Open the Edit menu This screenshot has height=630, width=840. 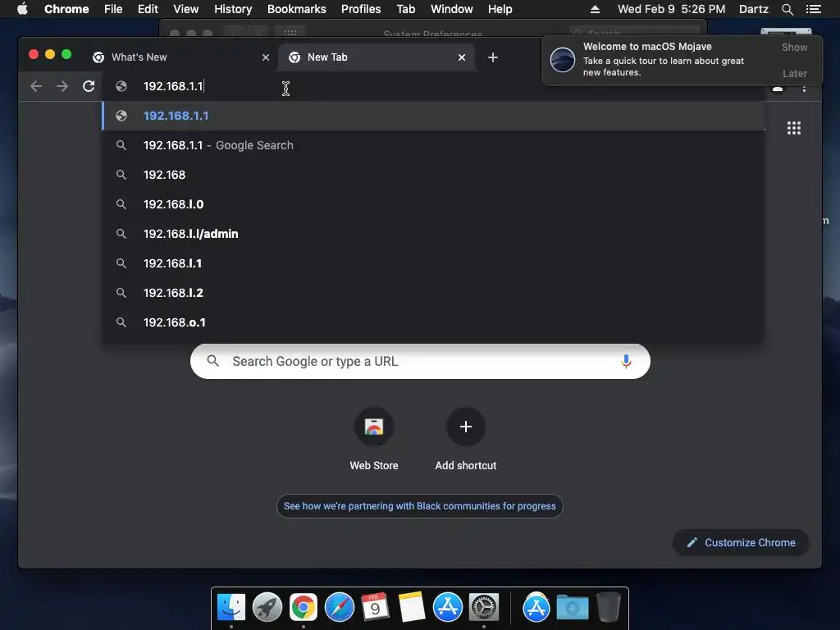point(148,9)
